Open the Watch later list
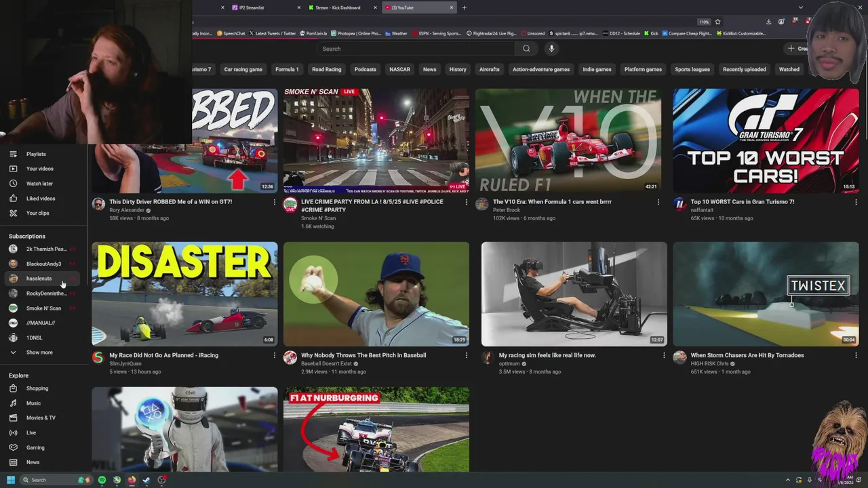This screenshot has width=868, height=488. pos(39,184)
